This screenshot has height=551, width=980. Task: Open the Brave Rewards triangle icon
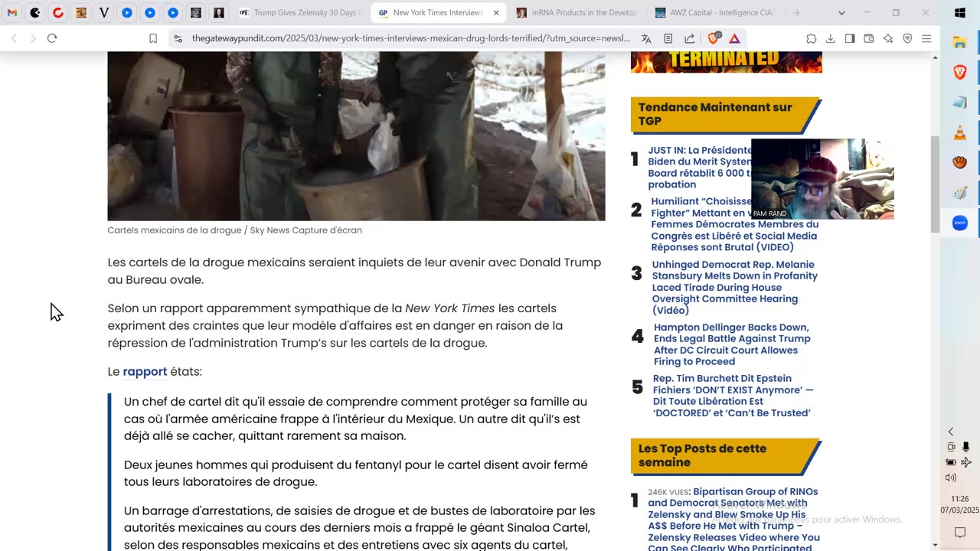(734, 38)
